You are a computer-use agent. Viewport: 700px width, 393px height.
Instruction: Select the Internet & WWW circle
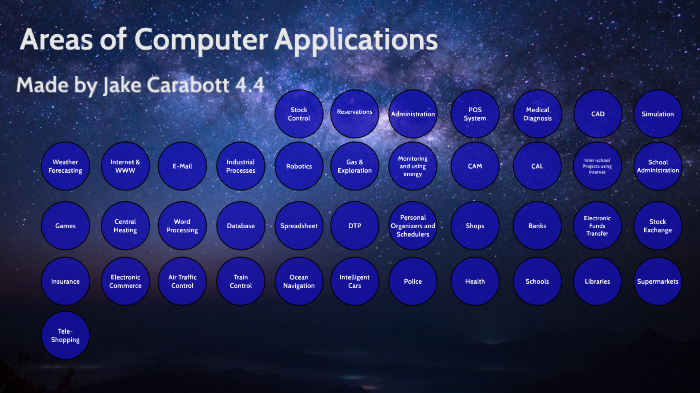click(x=125, y=166)
